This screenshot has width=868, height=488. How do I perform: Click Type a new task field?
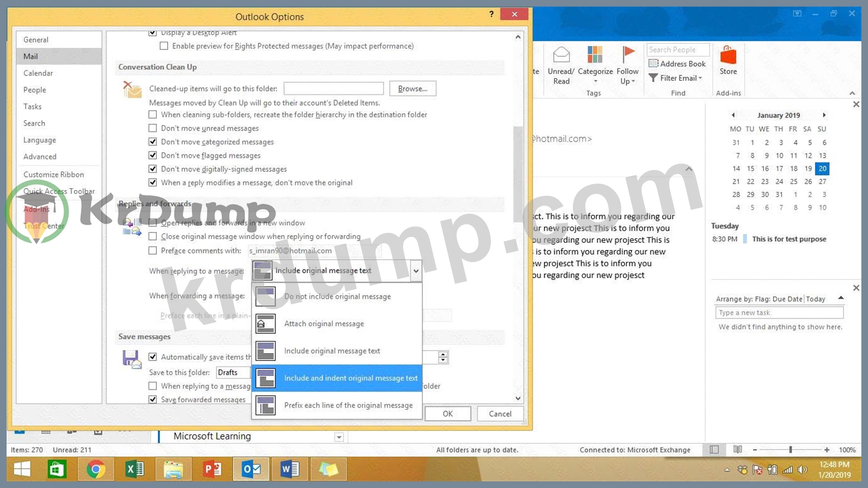pyautogui.click(x=779, y=313)
